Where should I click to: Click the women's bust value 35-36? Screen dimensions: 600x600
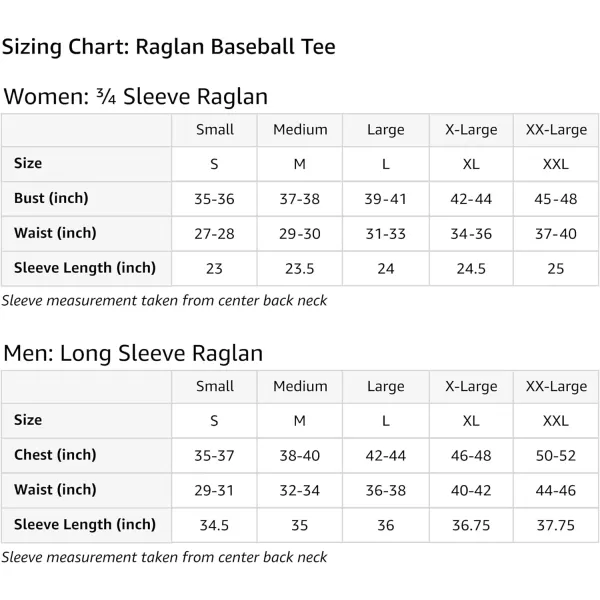coord(214,199)
